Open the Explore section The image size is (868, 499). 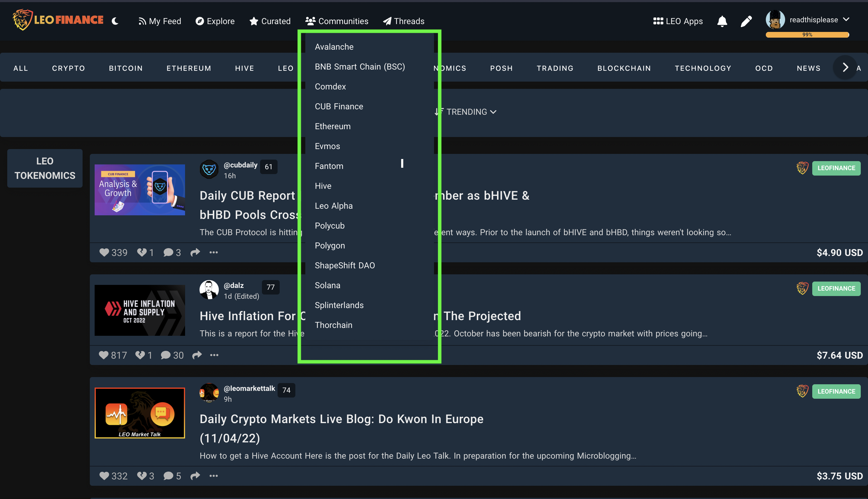215,21
